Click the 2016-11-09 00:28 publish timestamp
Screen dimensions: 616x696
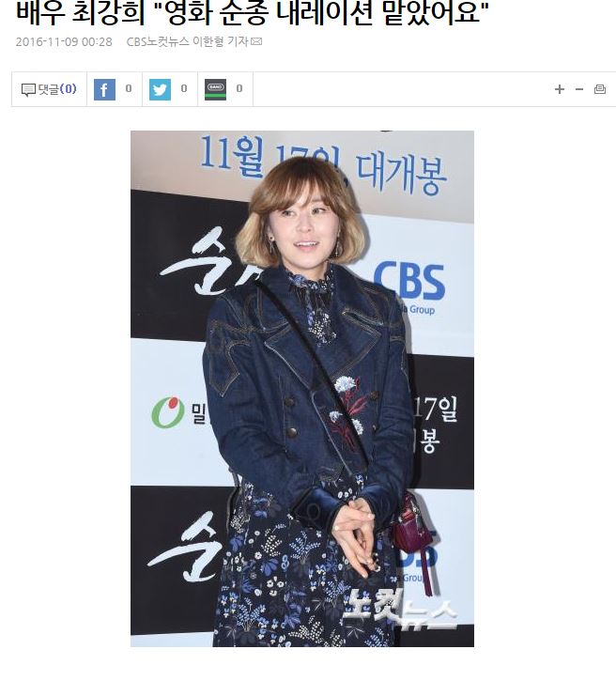click(x=64, y=41)
